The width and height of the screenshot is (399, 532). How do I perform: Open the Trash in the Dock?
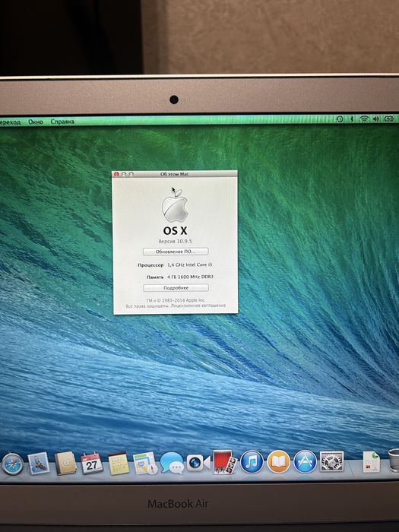tap(394, 460)
